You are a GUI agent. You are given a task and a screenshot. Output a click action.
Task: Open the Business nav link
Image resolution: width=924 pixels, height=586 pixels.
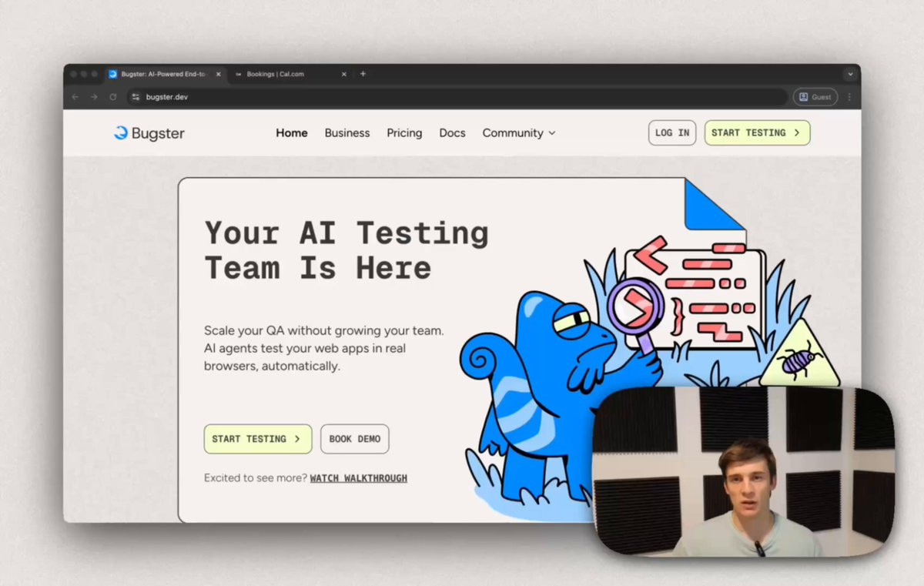click(347, 132)
